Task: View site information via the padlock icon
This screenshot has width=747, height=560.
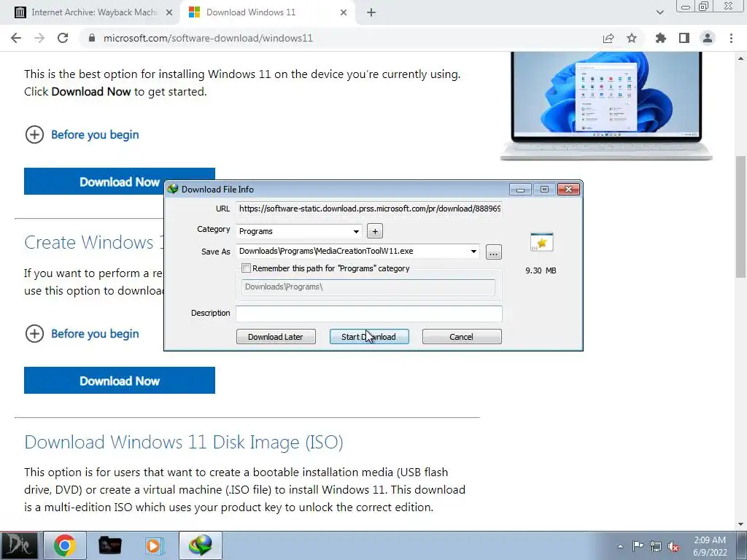Action: 92,38
